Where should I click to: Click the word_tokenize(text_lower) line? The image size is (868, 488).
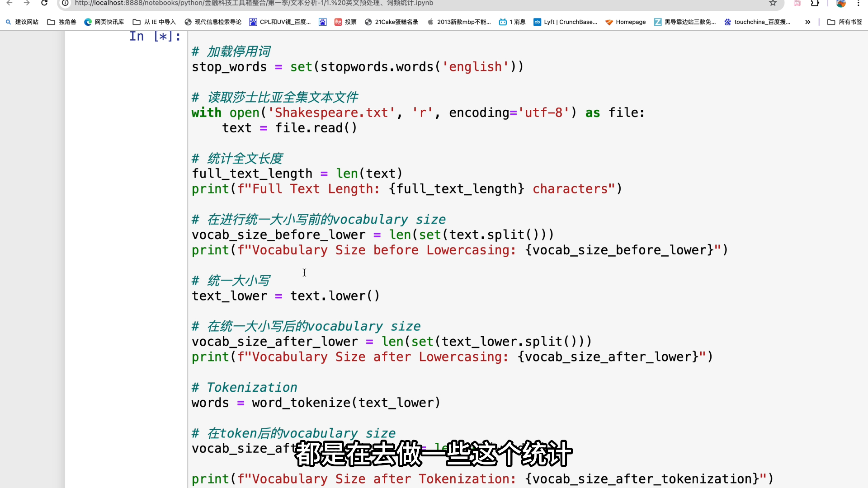click(x=316, y=403)
